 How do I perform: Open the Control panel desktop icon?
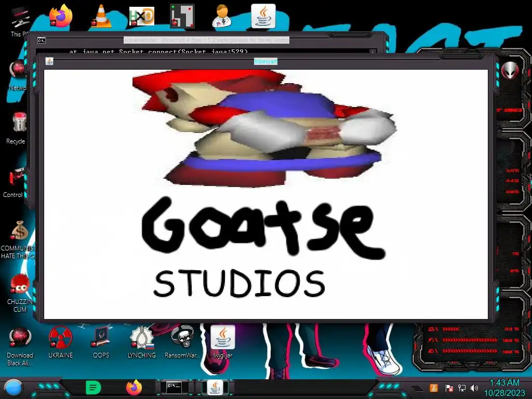pyautogui.click(x=14, y=182)
